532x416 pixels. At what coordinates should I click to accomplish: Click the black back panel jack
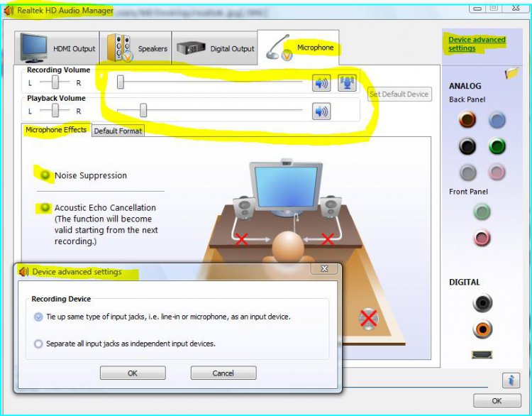coord(467,146)
